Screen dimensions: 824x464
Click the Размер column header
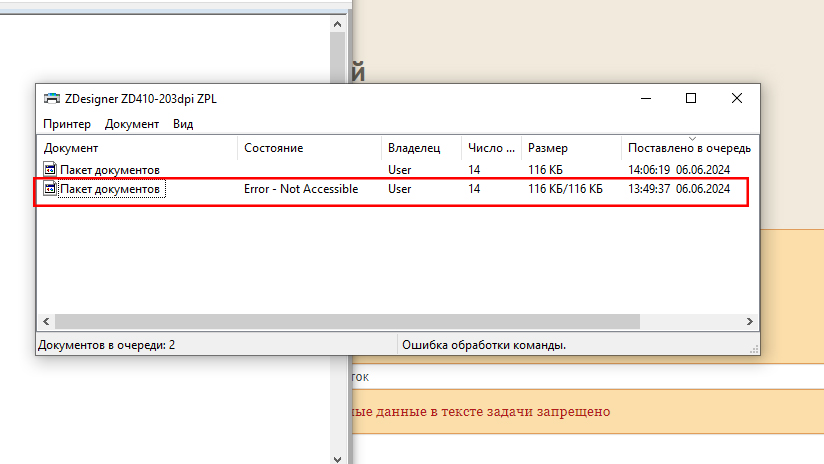548,148
